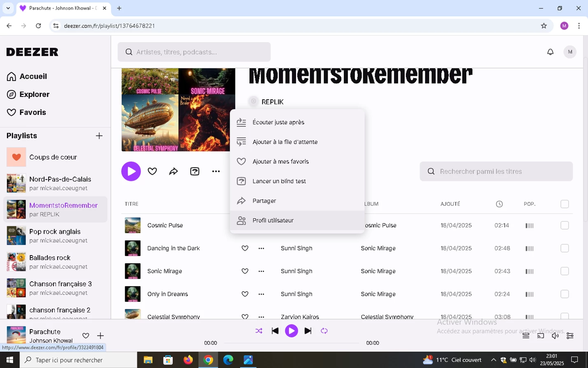Toggle shuffle in the player bar
The image size is (588, 368).
point(259,331)
